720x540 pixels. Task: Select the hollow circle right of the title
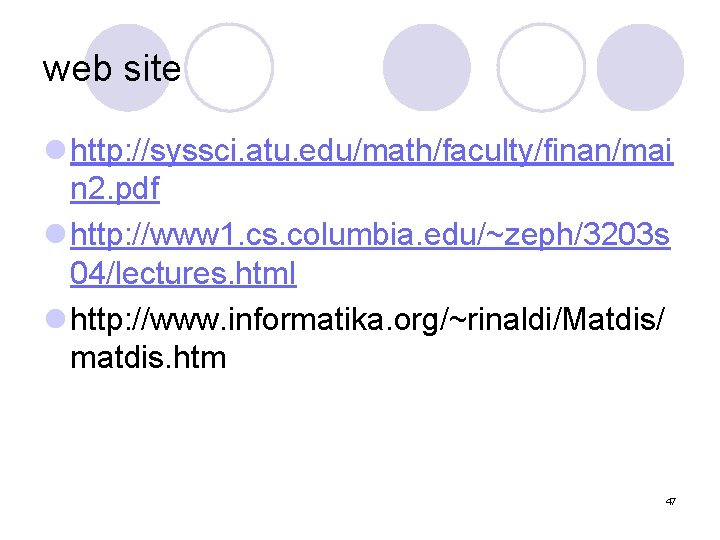[229, 68]
